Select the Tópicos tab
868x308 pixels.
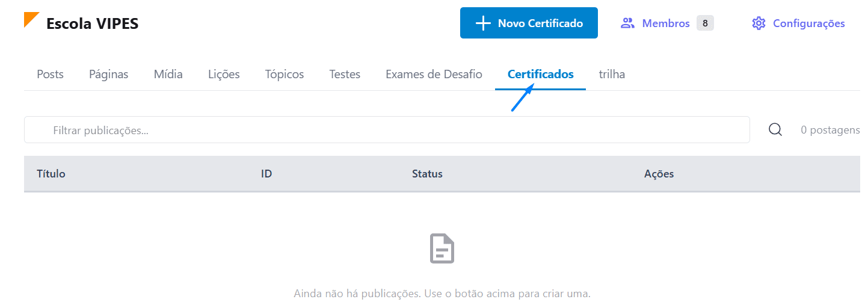(x=285, y=75)
